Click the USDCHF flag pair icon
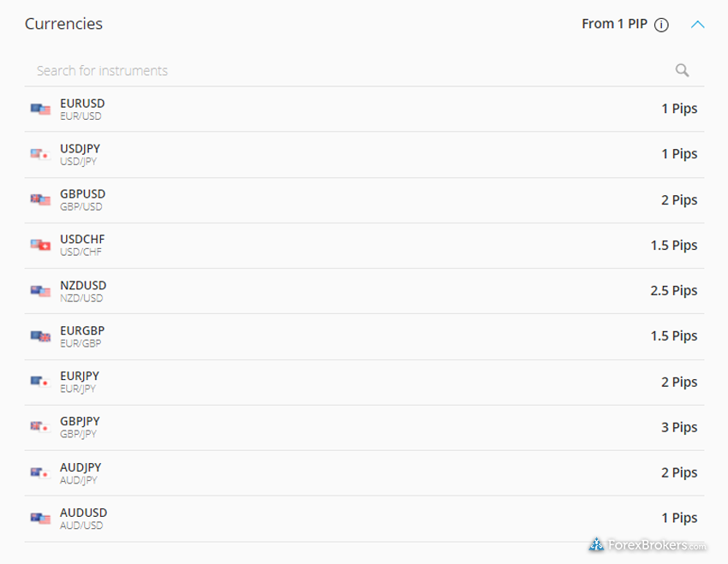This screenshot has width=728, height=564. 40,245
